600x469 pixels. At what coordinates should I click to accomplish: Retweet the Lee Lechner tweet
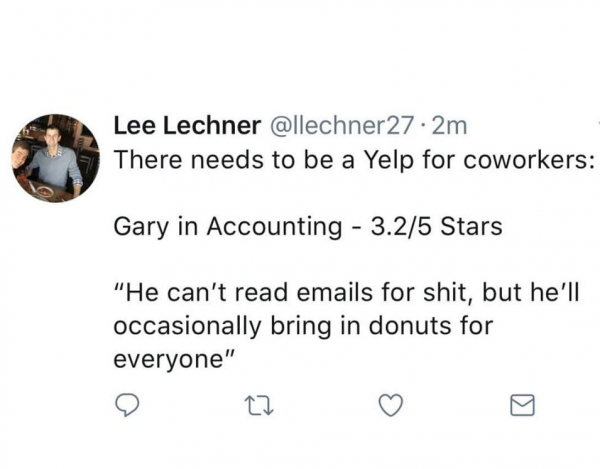tap(258, 404)
